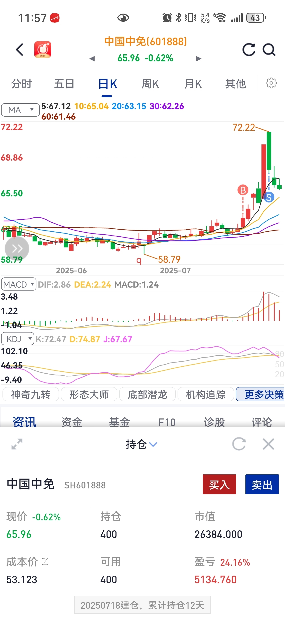Image resolution: width=285 pixels, height=644 pixels.
Task: Open the 评论 tab
Action: [x=262, y=422]
